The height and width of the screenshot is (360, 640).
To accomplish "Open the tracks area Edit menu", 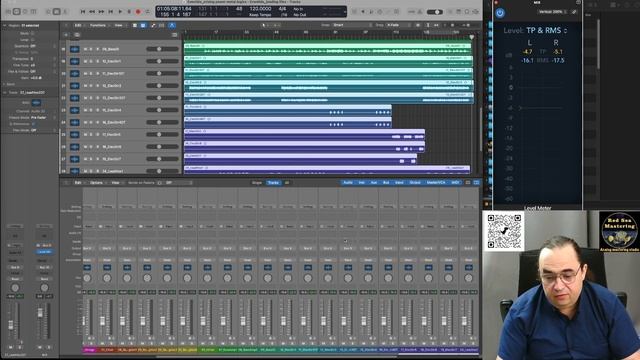I will 78,25.
